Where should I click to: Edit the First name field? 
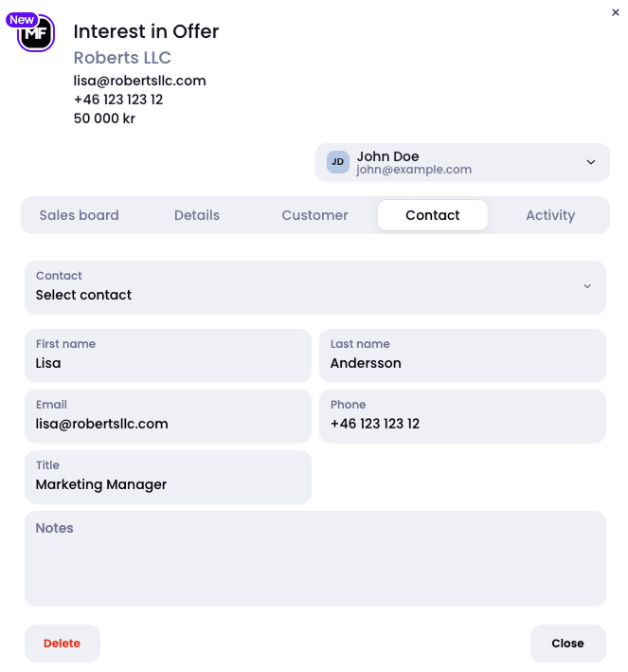click(x=168, y=363)
